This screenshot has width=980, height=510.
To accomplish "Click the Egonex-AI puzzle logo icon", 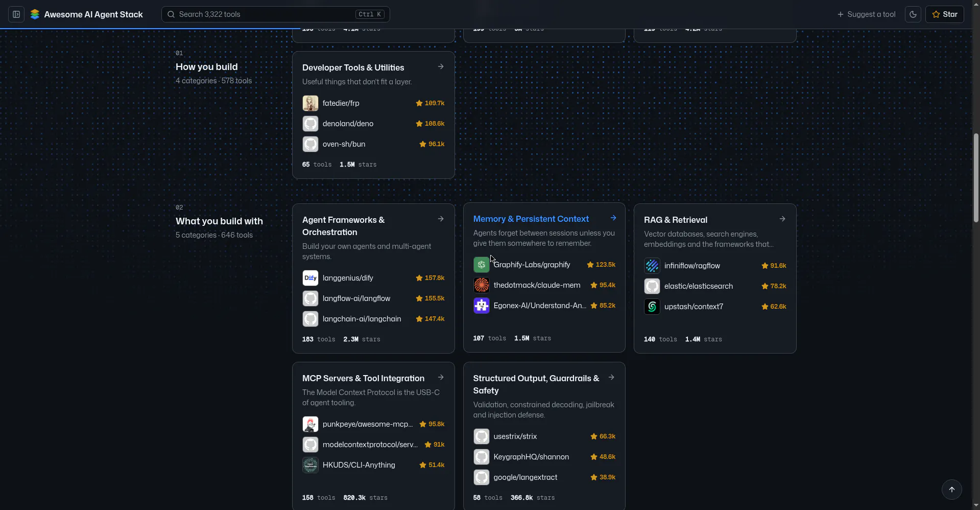I will point(482,306).
